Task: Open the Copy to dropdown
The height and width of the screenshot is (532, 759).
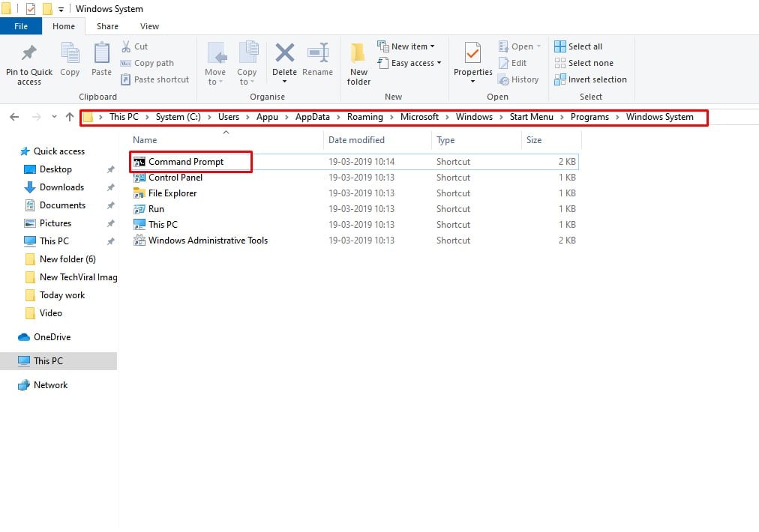Action: point(247,76)
